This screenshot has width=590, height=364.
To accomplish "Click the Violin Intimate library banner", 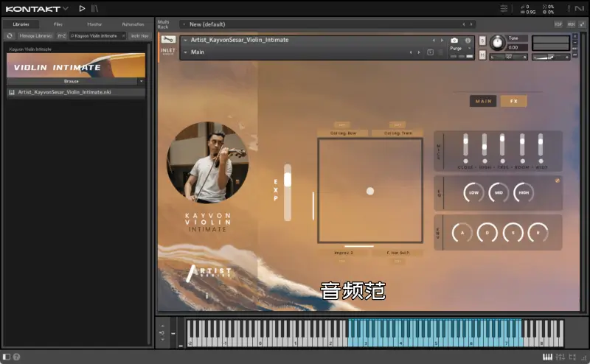I will click(76, 65).
